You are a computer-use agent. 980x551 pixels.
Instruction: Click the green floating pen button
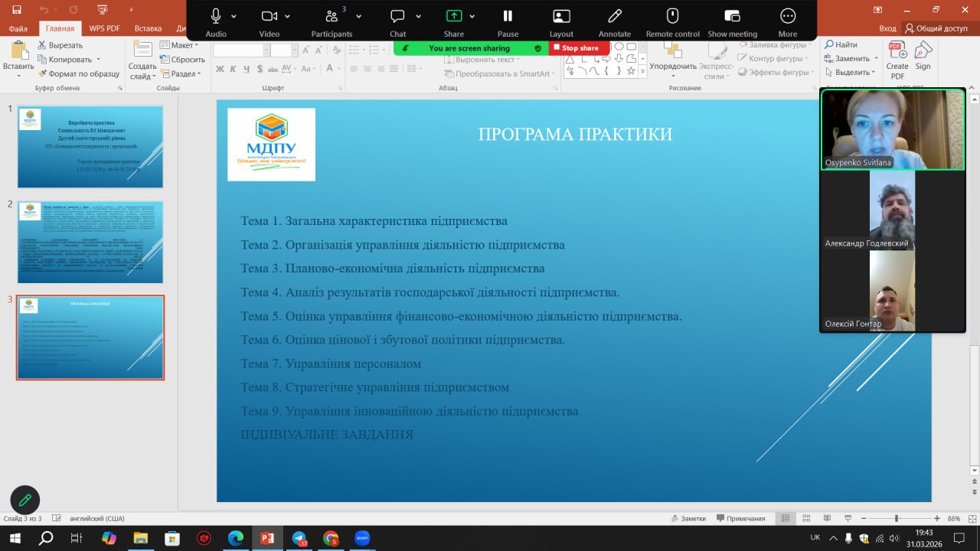point(24,500)
